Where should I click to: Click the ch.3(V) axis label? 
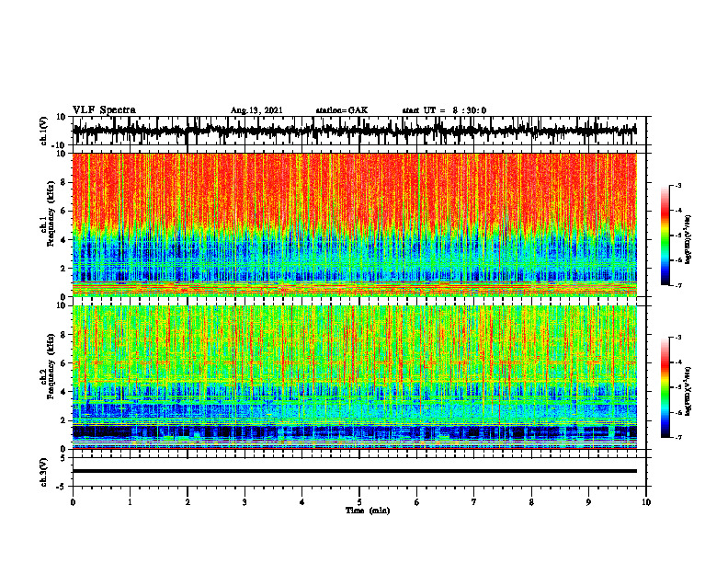(44, 472)
